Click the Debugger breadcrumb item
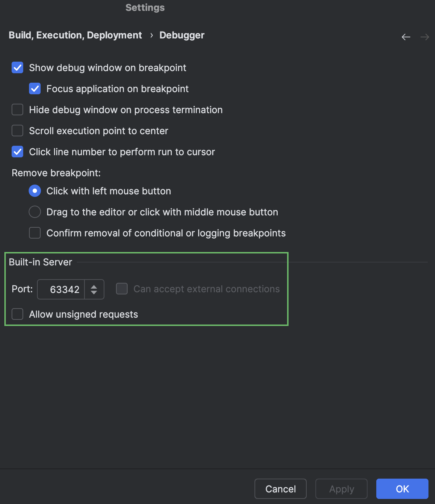 (182, 35)
